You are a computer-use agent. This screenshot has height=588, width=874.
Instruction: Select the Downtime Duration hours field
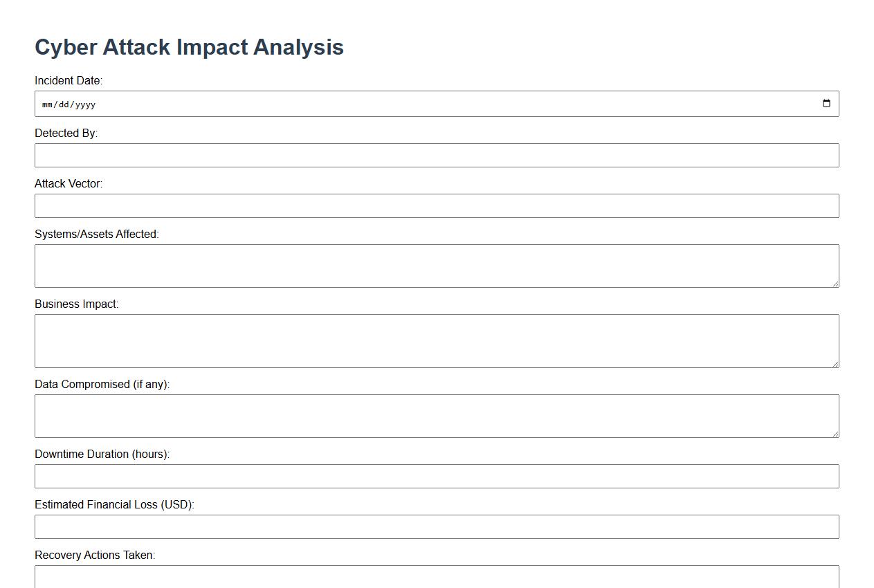point(437,477)
